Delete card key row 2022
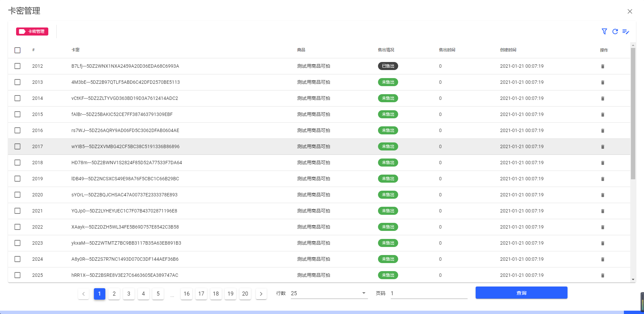This screenshot has width=644, height=314. click(603, 227)
